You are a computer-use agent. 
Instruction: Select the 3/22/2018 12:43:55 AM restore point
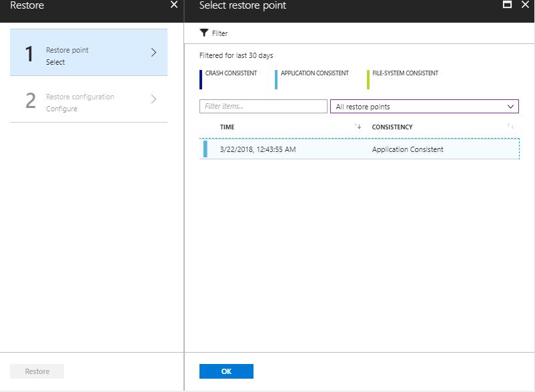(359, 149)
